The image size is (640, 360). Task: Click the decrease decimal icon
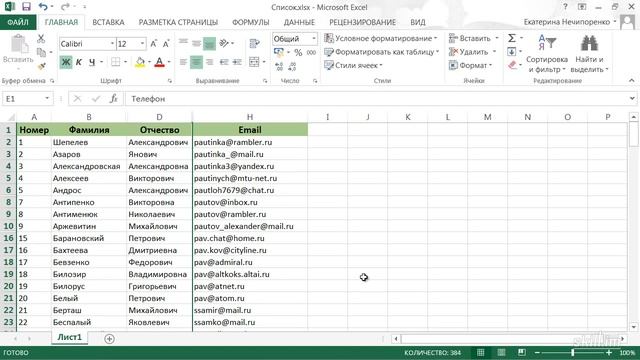(292, 67)
